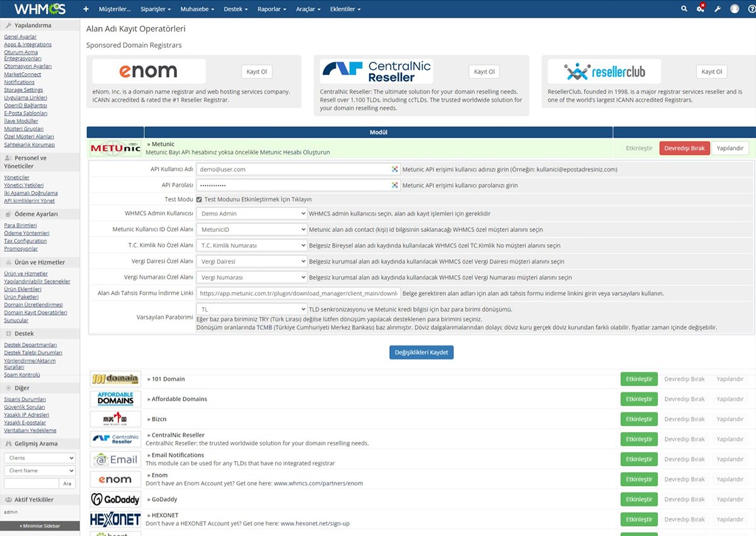This screenshot has width=756, height=536.
Task: Open İki Aşamalı Doğrulama sidebar link
Action: pyautogui.click(x=31, y=193)
